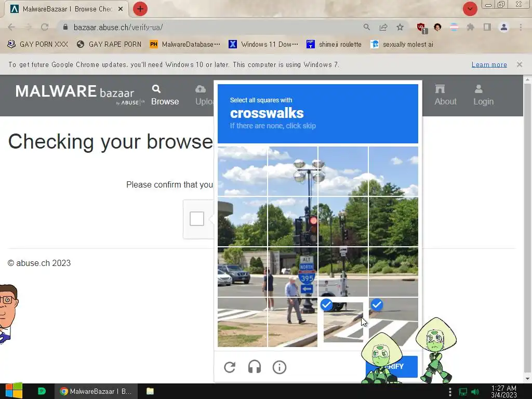Click the striped flag extension icon
Screen dimensions: 532x399
pyautogui.click(x=454, y=27)
